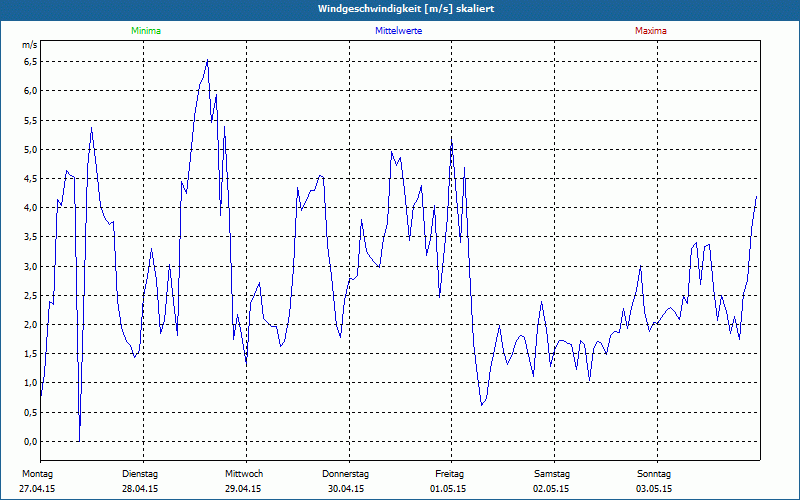The width and height of the screenshot is (800, 500).
Task: Click the green Minima legend label
Action: click(146, 31)
